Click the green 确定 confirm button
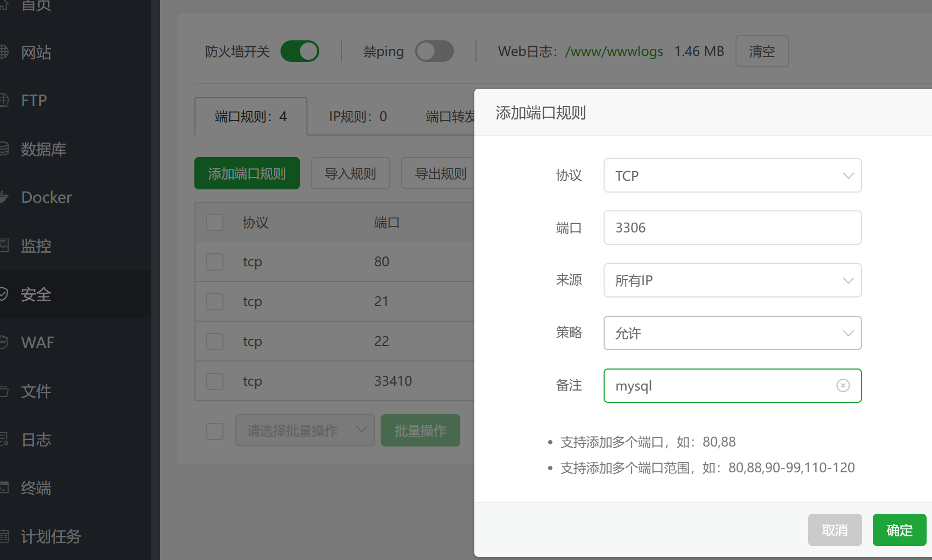Screen dimensions: 932x560 point(899,530)
